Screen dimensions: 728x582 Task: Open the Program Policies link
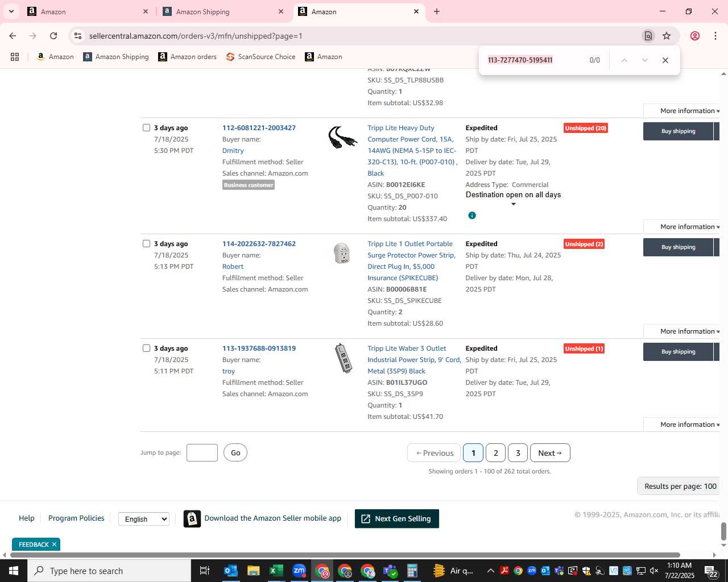click(x=76, y=518)
